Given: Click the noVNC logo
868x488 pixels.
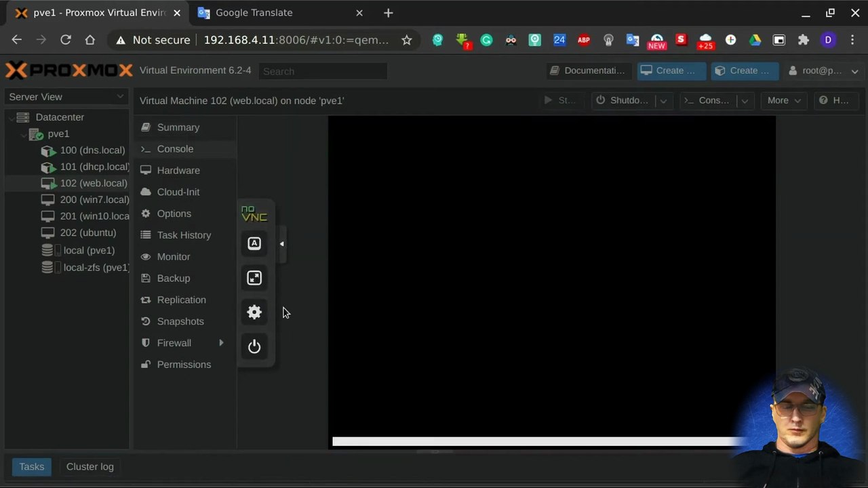Looking at the screenshot, I should coord(254,214).
